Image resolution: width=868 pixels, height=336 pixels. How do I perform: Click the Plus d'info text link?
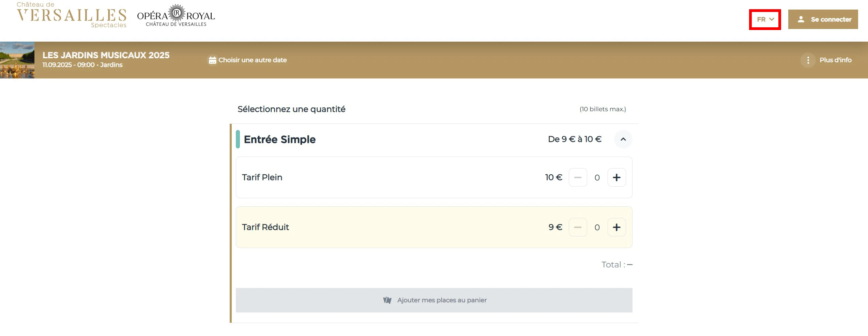coord(835,60)
